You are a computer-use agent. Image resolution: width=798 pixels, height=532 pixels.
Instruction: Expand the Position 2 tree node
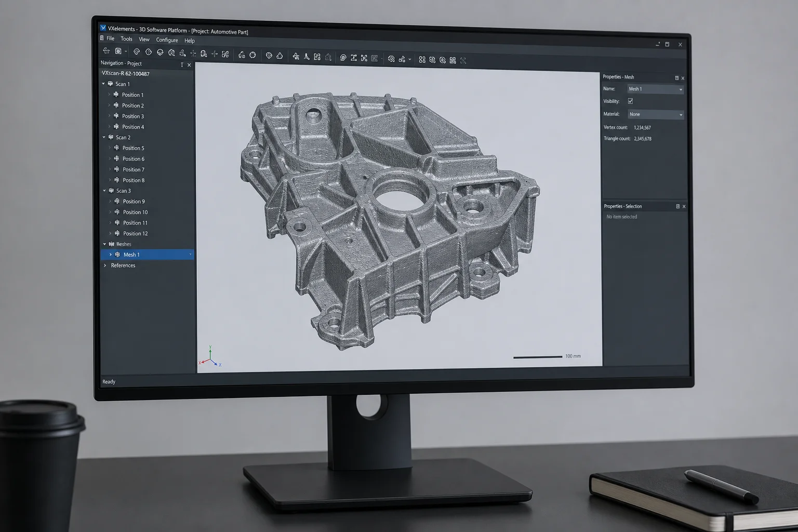click(110, 105)
